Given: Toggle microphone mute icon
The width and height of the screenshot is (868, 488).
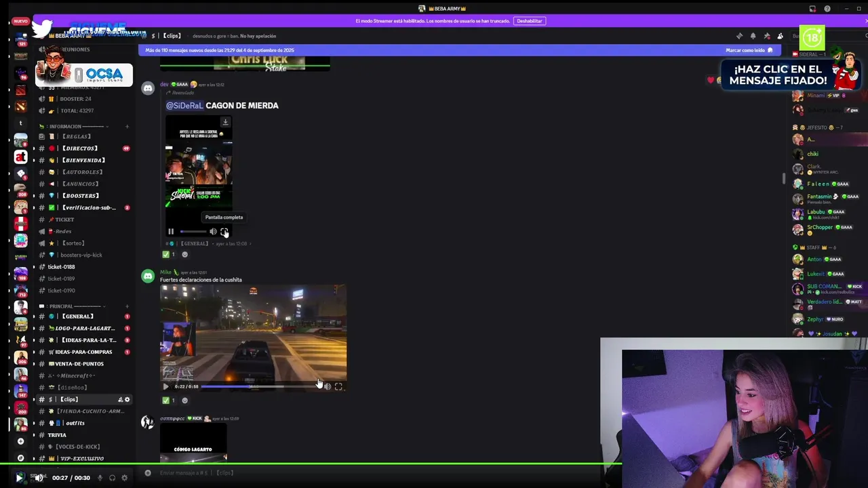Looking at the screenshot, I should (x=100, y=478).
